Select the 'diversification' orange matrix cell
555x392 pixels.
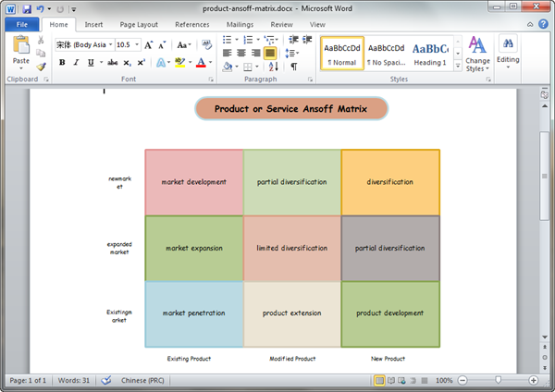(x=389, y=182)
